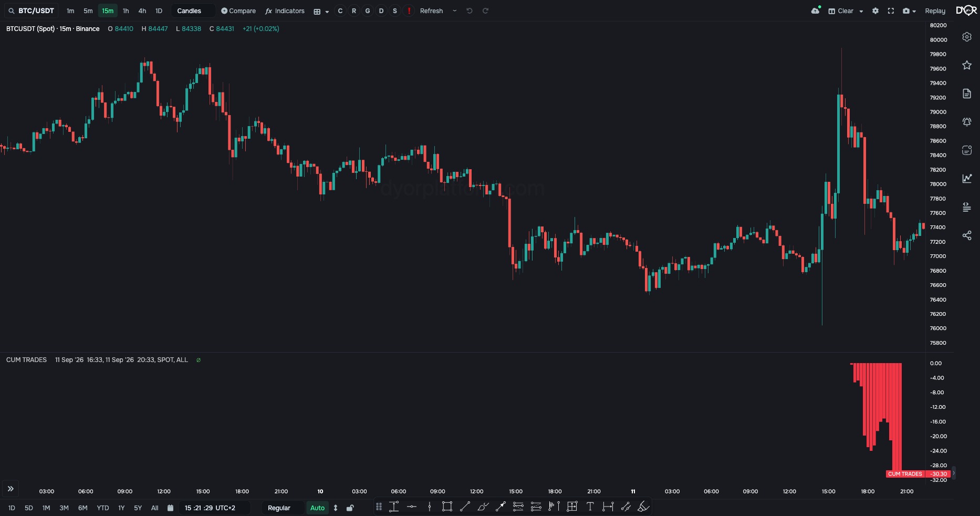
Task: Enter fullscreen chart mode
Action: click(x=891, y=11)
